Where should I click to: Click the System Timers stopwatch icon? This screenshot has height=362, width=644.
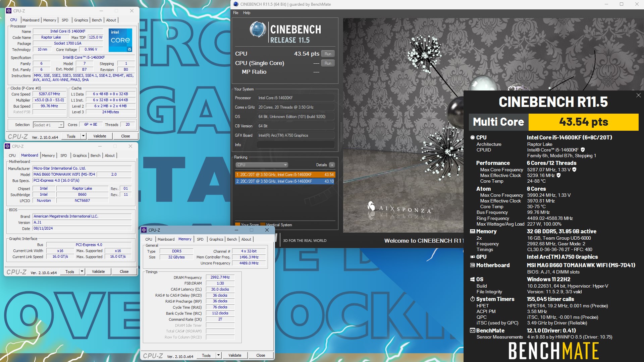pyautogui.click(x=472, y=299)
